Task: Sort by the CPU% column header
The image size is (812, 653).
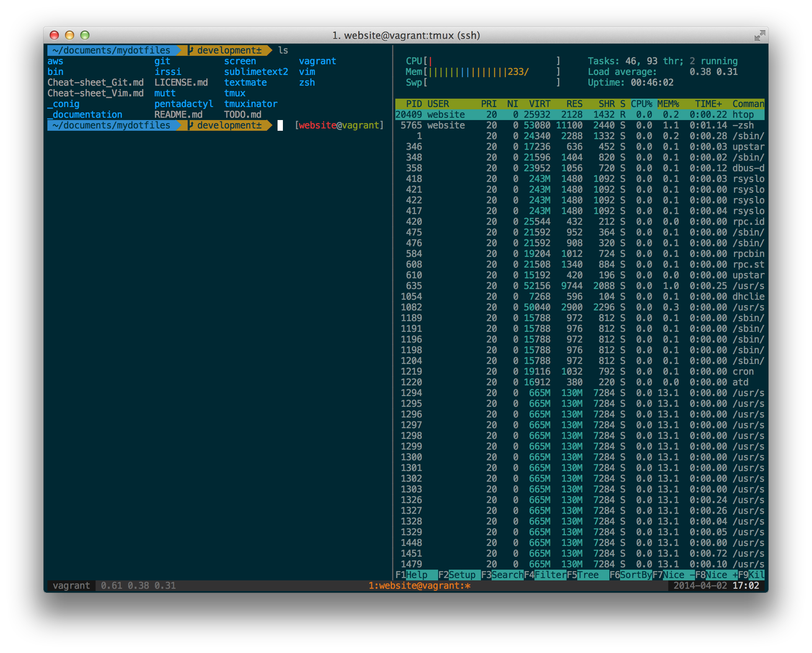Action: 641,104
